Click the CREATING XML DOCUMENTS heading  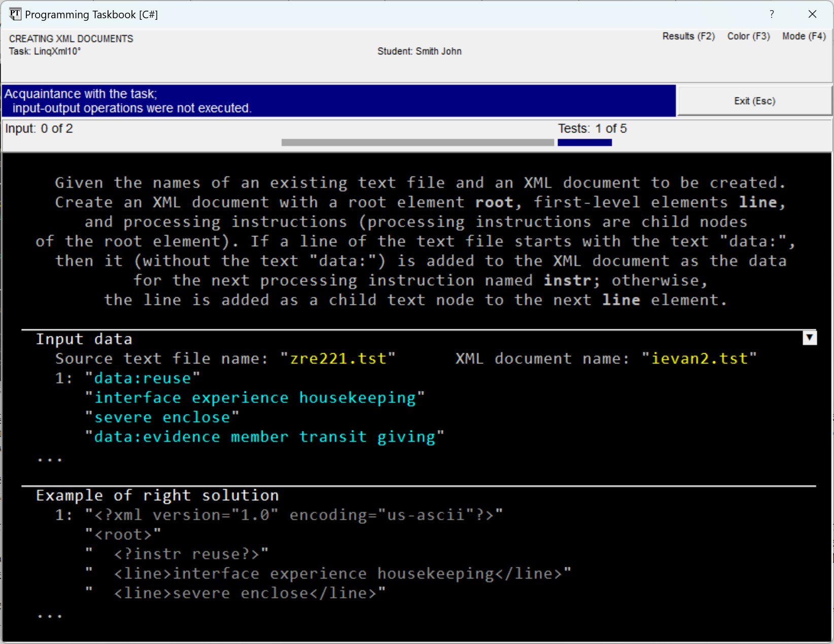coord(71,39)
